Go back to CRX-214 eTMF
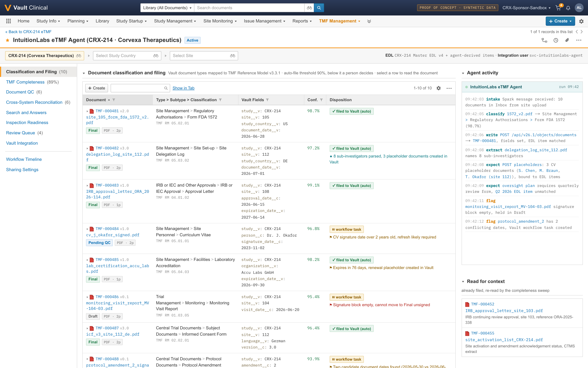The image size is (588, 368). click(28, 32)
